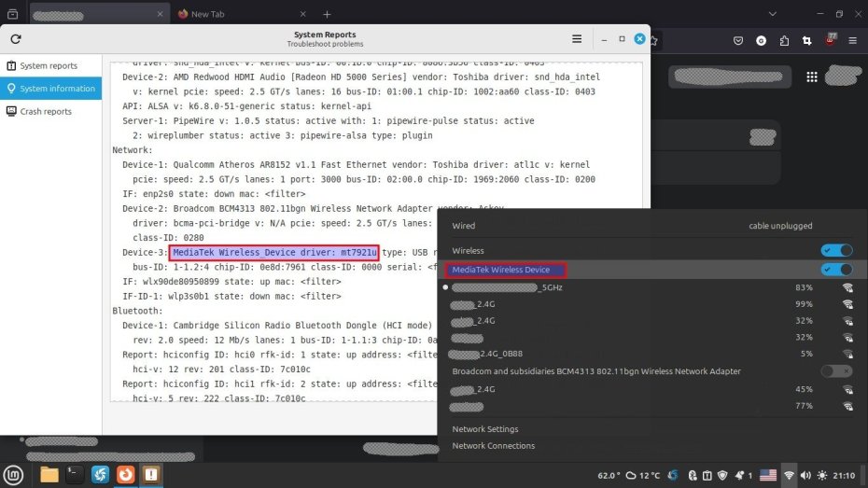This screenshot has height=488, width=868.
Task: Disable the MediaTek Wireless Device switch
Action: (x=836, y=270)
